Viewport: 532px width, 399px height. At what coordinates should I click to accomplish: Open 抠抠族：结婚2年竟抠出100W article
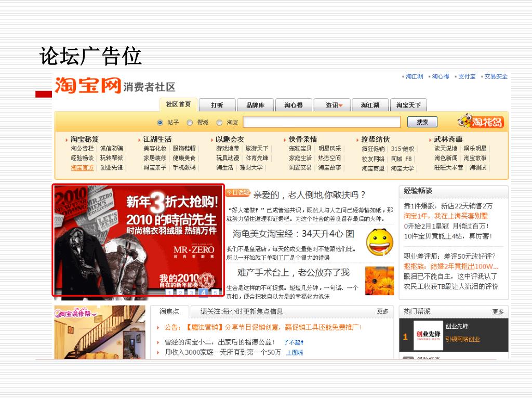pyautogui.click(x=451, y=267)
